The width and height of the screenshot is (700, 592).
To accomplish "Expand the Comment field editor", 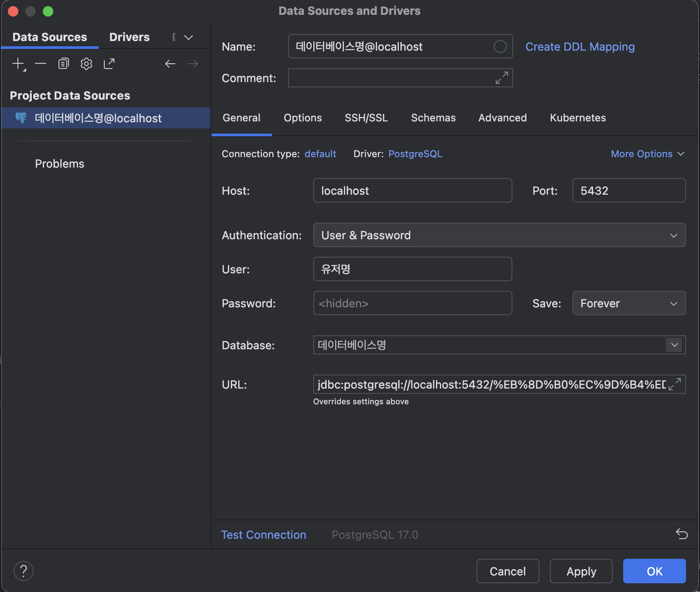I will 502,78.
